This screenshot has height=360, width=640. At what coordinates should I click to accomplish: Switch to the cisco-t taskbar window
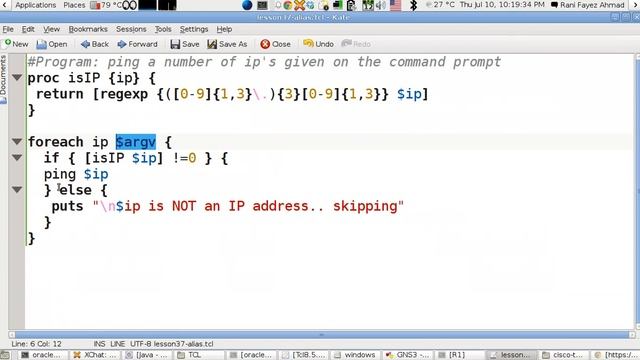564,355
